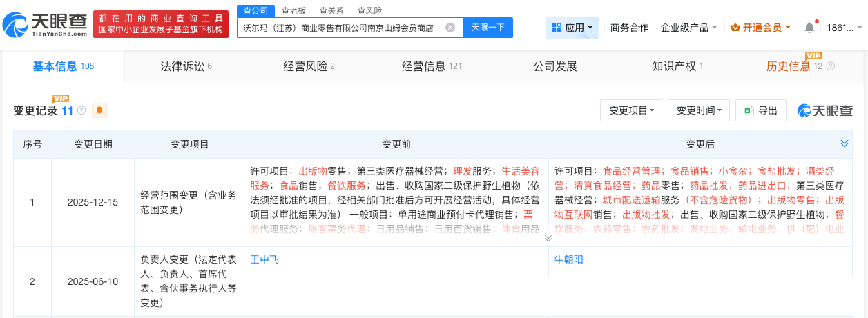
Task: Open the account menu 186*...
Action: [844, 28]
